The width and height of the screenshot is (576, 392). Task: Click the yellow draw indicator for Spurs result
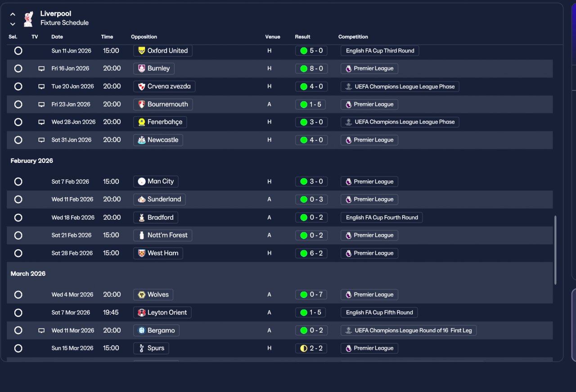[304, 348]
